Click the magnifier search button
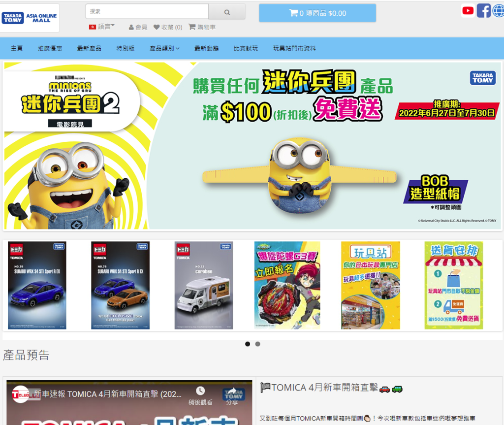504x425 pixels. (x=227, y=12)
